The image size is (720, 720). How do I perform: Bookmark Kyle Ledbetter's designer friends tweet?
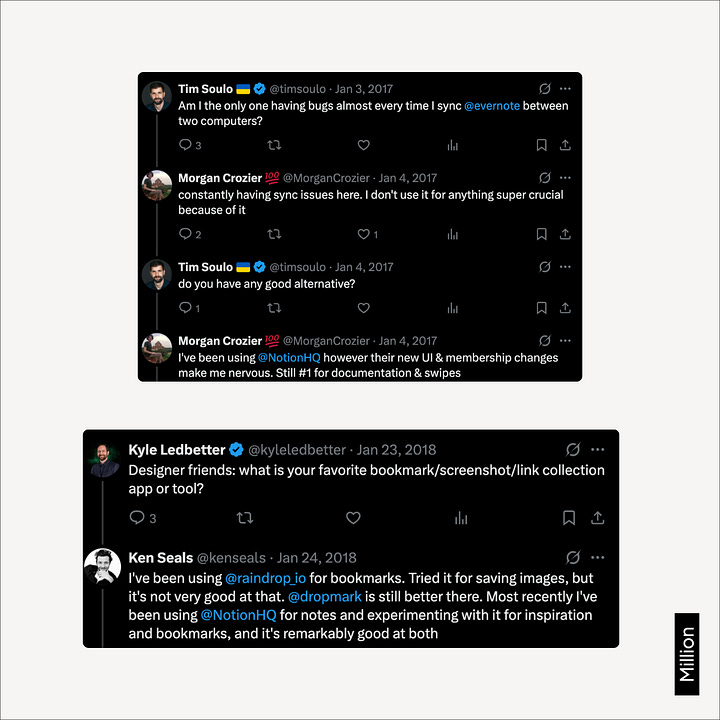[569, 518]
